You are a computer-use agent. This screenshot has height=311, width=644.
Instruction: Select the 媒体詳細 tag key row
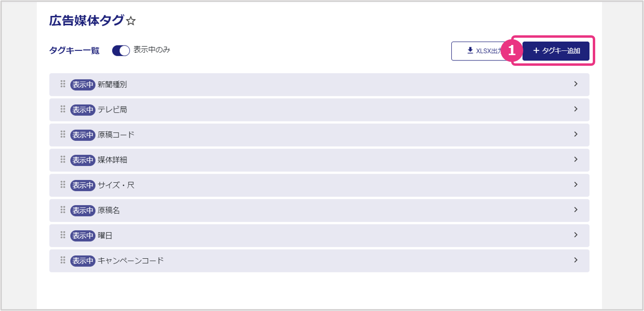[319, 160]
